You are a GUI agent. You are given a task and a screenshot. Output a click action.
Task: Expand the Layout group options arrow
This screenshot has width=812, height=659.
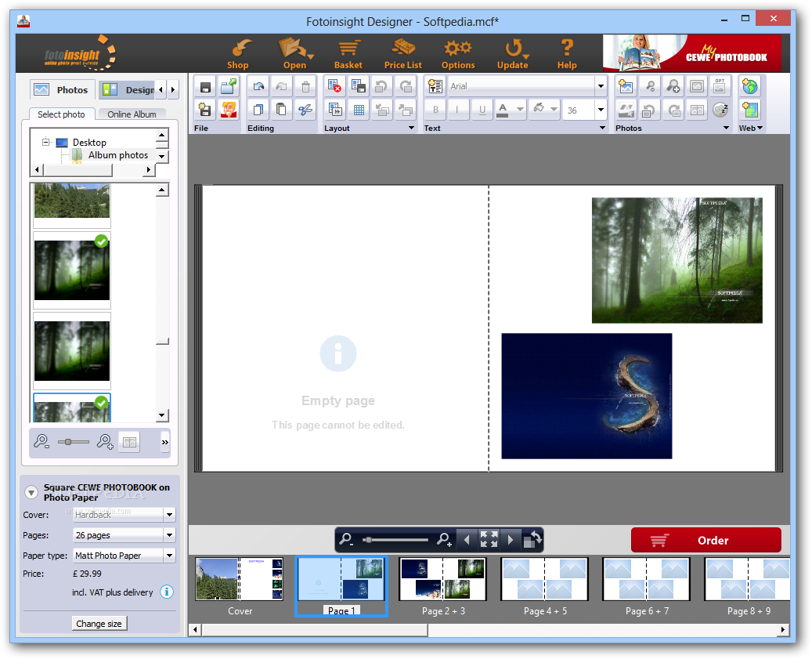[411, 128]
